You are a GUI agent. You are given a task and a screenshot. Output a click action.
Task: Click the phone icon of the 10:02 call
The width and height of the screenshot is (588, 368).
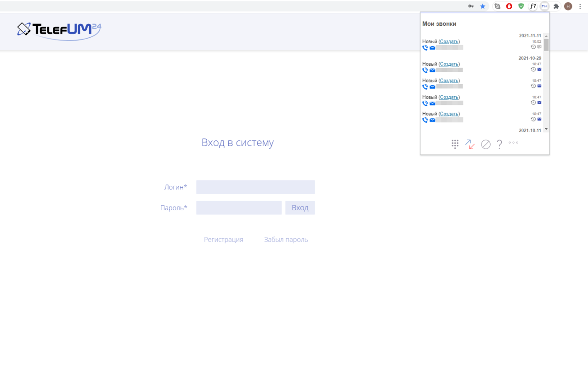point(425,47)
